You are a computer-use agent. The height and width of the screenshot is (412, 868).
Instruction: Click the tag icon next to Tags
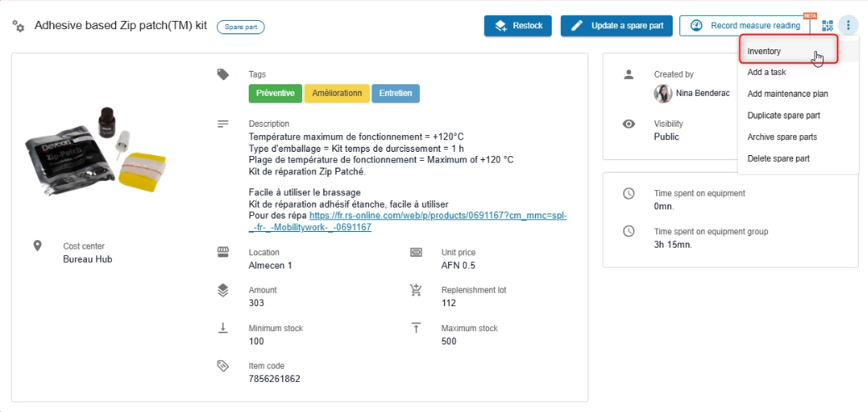pos(223,74)
